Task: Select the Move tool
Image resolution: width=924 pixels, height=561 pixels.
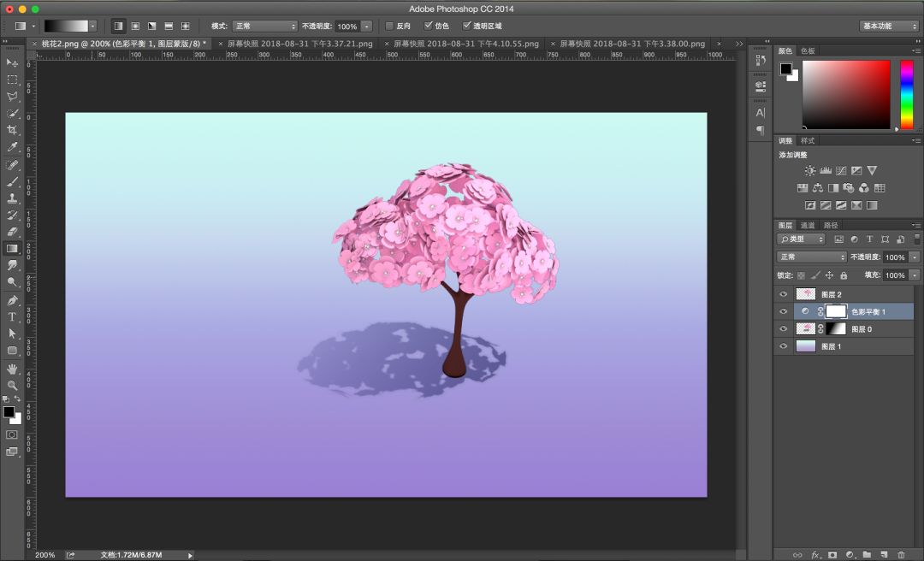Action: click(x=12, y=63)
